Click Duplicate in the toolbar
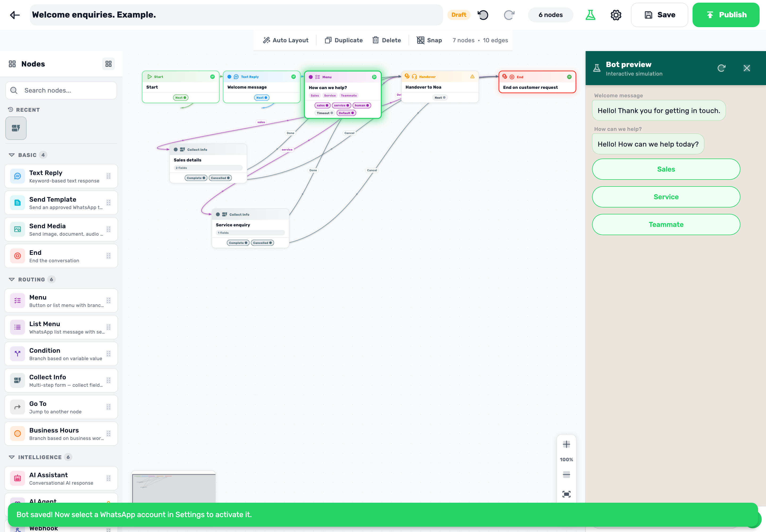 click(344, 40)
